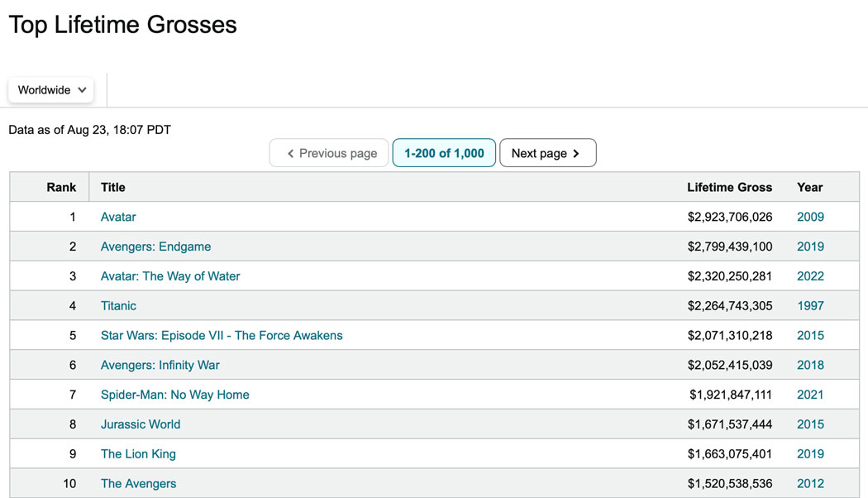Screen dimensions: 868x498
Task: Open Spider-Man: No Way Home link
Action: point(175,395)
